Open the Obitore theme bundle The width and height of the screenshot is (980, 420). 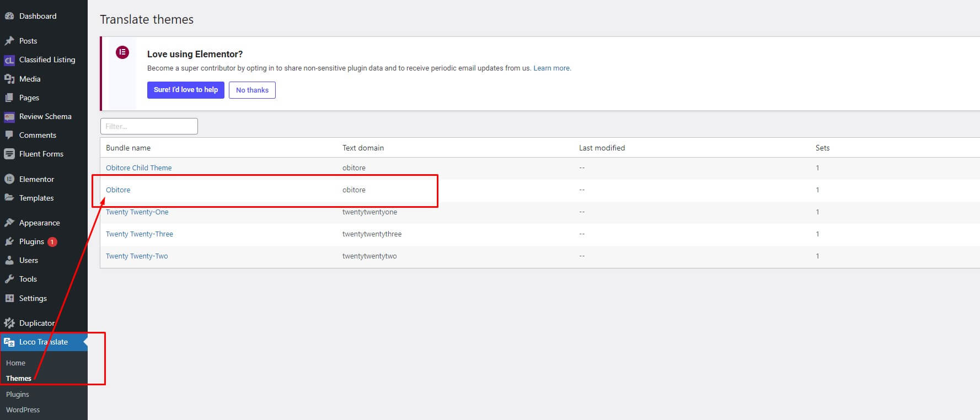[x=118, y=190]
